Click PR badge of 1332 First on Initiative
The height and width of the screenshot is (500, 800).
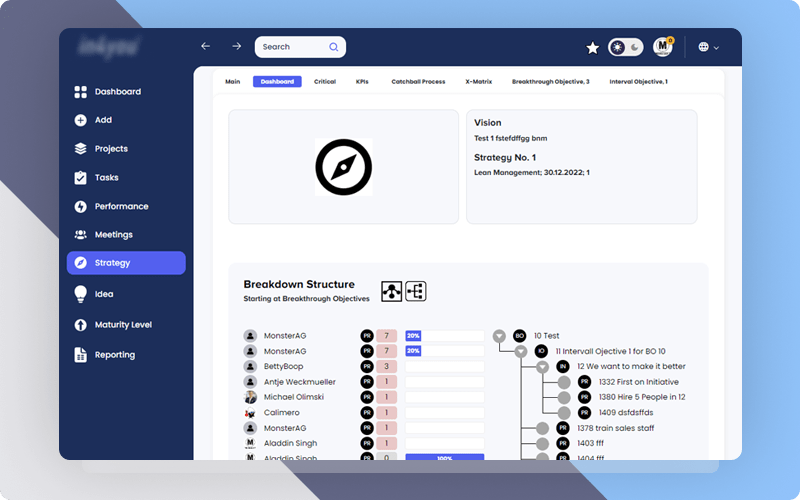(584, 382)
